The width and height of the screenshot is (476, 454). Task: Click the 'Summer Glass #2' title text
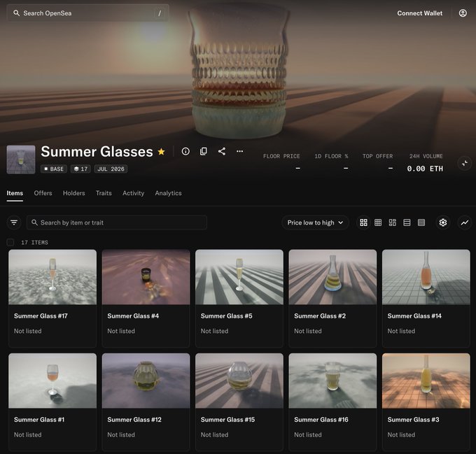pyautogui.click(x=320, y=316)
